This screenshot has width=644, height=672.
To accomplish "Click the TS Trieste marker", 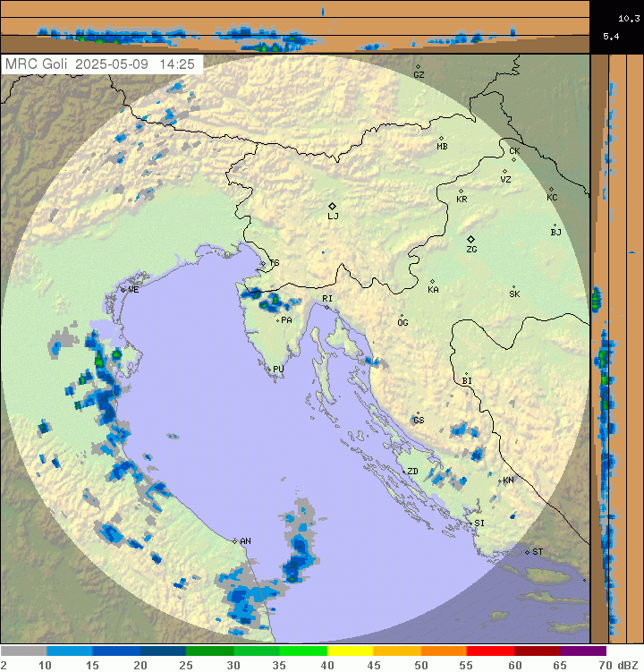I will (x=263, y=263).
